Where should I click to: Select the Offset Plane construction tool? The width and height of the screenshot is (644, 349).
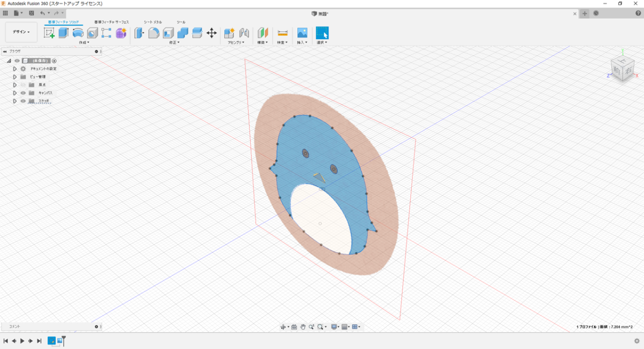[x=262, y=33]
